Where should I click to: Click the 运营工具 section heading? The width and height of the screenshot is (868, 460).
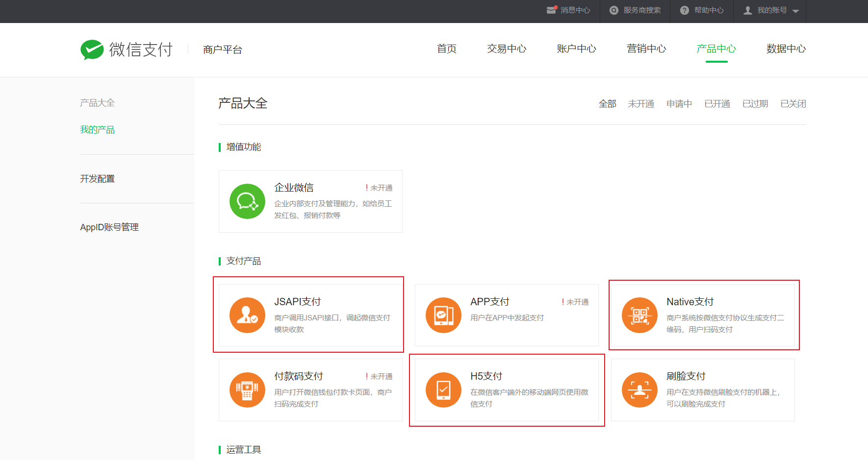pyautogui.click(x=244, y=450)
